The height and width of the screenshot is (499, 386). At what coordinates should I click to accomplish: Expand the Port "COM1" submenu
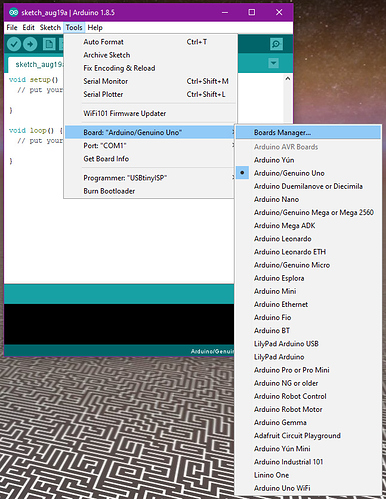click(149, 146)
